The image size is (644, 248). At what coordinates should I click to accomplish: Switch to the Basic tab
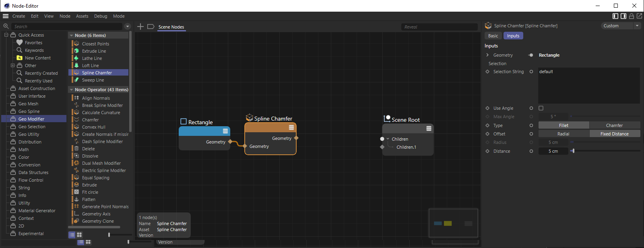[x=493, y=36]
